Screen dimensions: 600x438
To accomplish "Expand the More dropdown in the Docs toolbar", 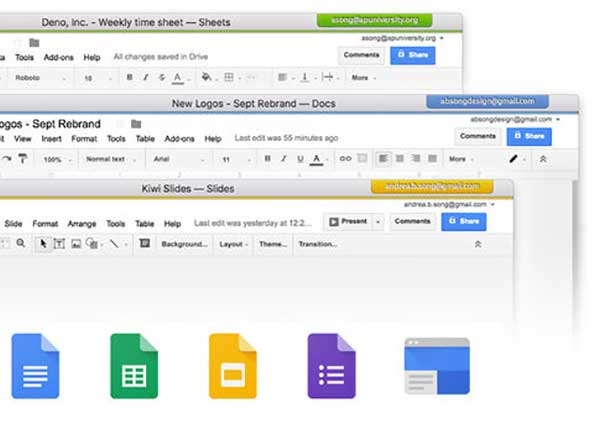I will [x=461, y=159].
